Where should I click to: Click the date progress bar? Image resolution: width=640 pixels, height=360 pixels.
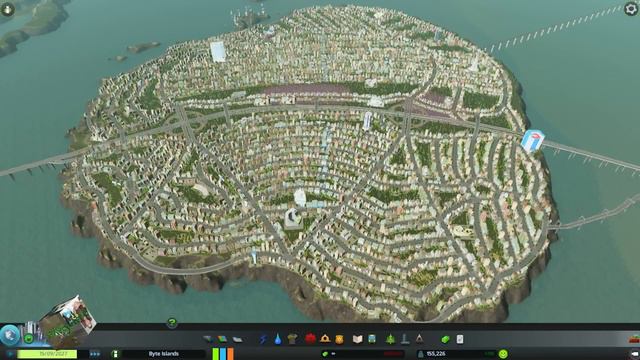47,354
